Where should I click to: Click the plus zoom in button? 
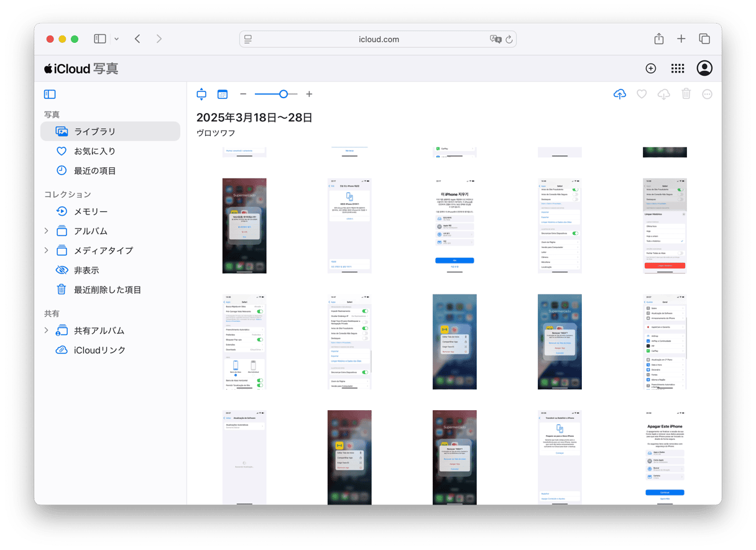(309, 94)
